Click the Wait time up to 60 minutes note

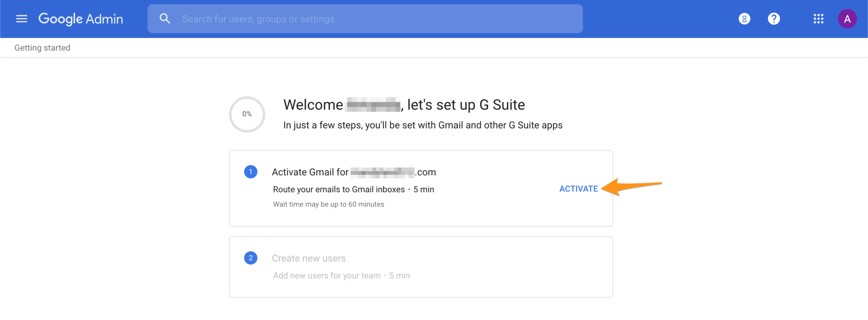pyautogui.click(x=329, y=204)
